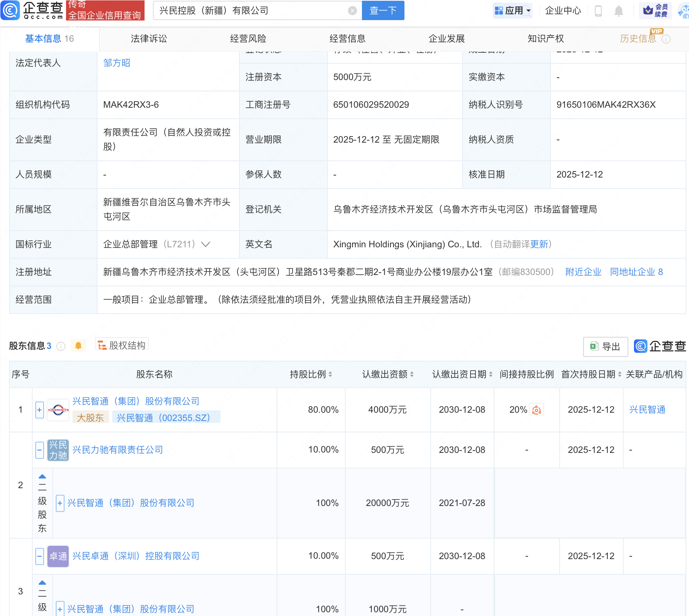Click the monitoring bell icon beside 股东信息
Viewport: 689px width, 616px height.
tap(79, 346)
